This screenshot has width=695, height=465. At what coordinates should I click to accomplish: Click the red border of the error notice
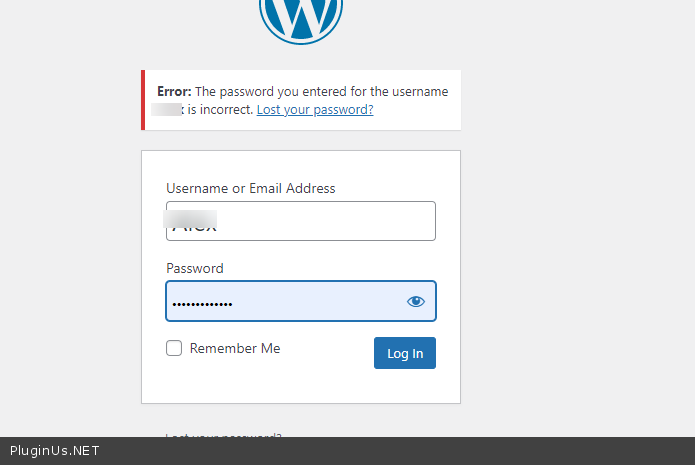(x=143, y=100)
